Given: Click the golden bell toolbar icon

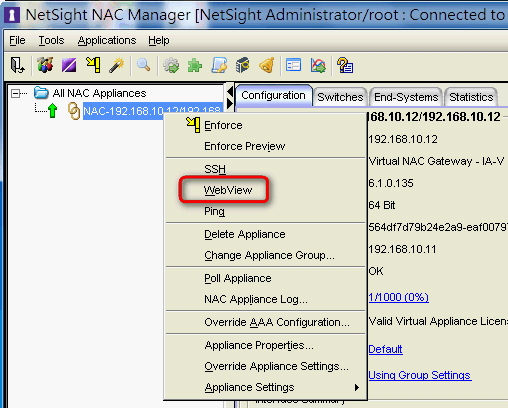Looking at the screenshot, I should click(x=267, y=65).
